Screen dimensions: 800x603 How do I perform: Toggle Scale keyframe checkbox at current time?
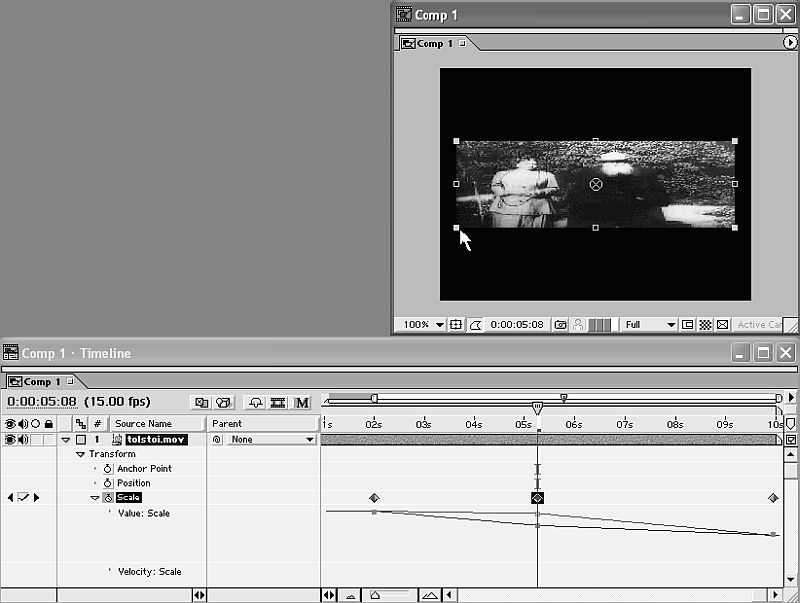(x=23, y=497)
